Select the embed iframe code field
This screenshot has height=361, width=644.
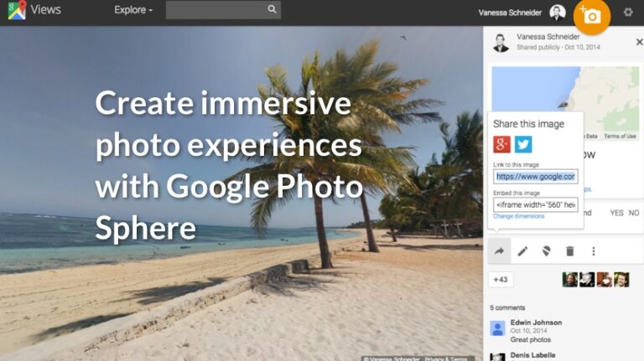[x=535, y=204]
